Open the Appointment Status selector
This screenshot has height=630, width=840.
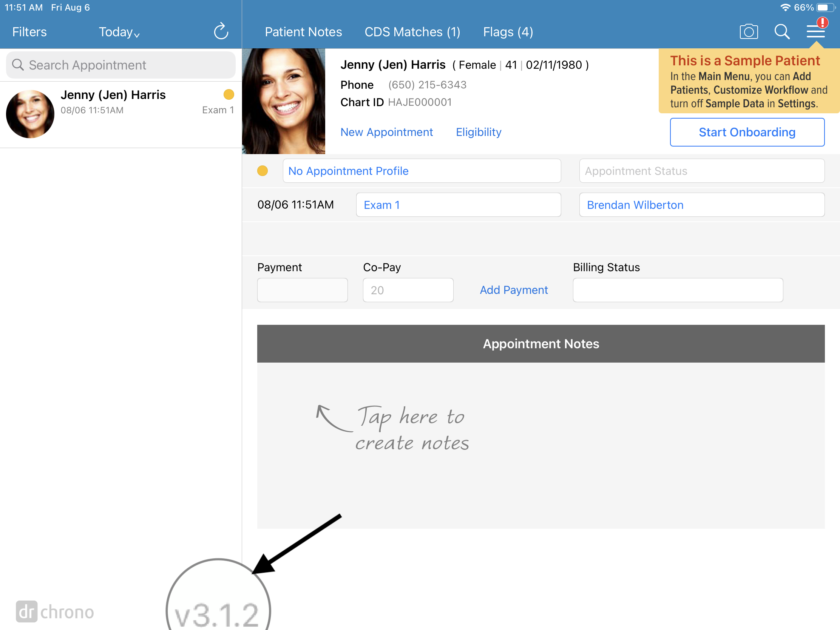701,171
